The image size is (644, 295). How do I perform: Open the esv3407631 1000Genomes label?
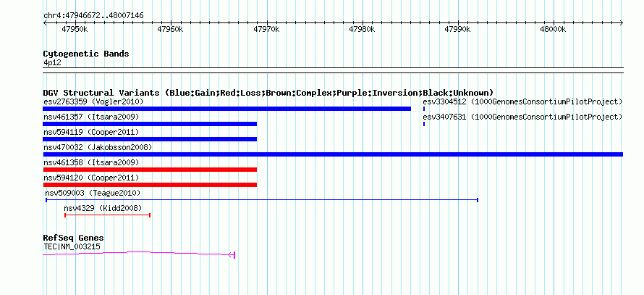click(522, 117)
